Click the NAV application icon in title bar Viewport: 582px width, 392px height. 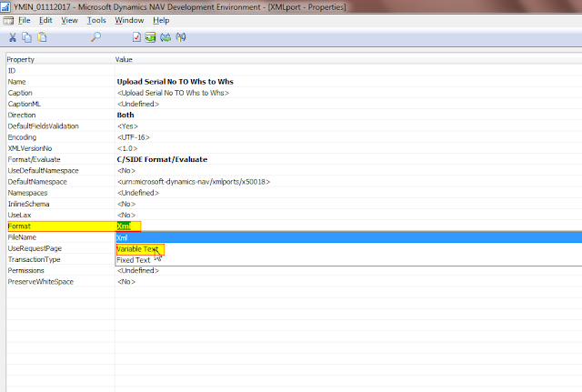coord(5,6)
